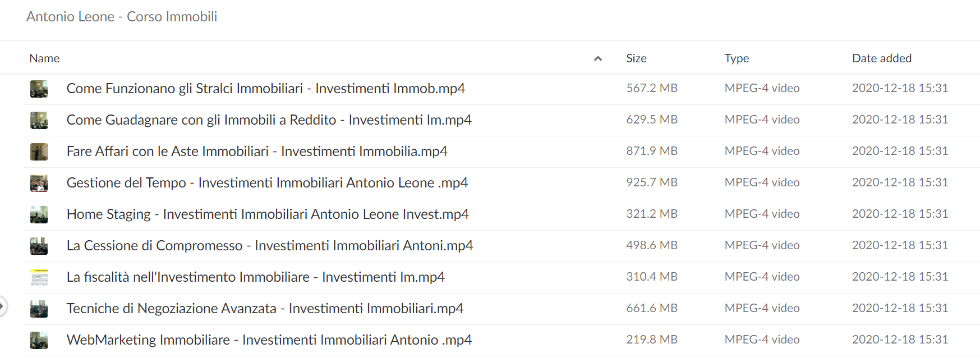Image resolution: width=980 pixels, height=362 pixels.
Task: Click thumbnail of Gestione del Tempo video
Action: click(x=39, y=183)
